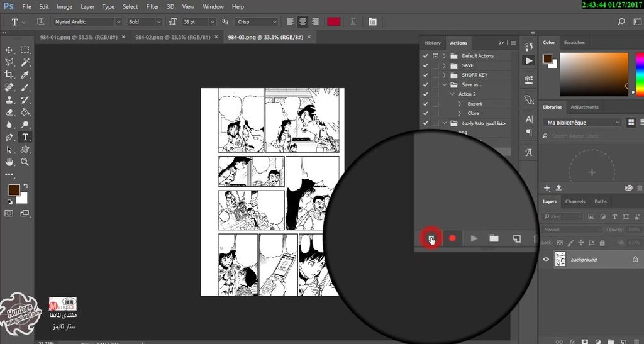Select the Hand tool
This screenshot has height=344, width=644.
pyautogui.click(x=9, y=162)
